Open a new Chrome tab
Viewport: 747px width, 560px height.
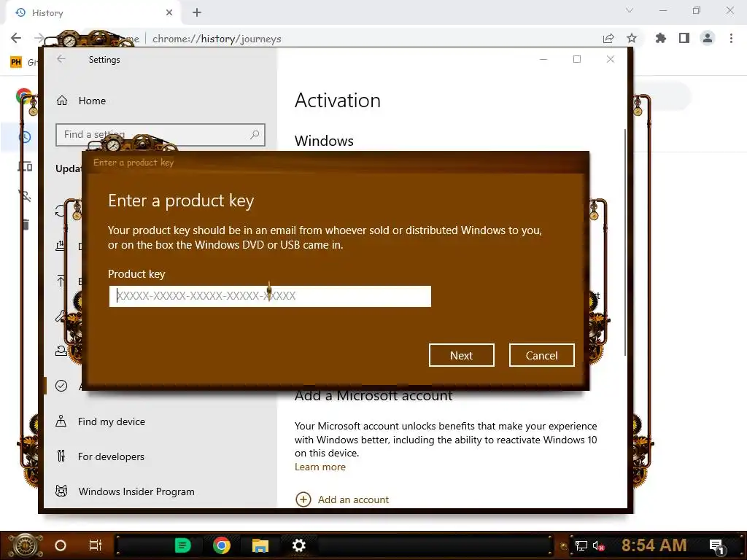[x=197, y=12]
